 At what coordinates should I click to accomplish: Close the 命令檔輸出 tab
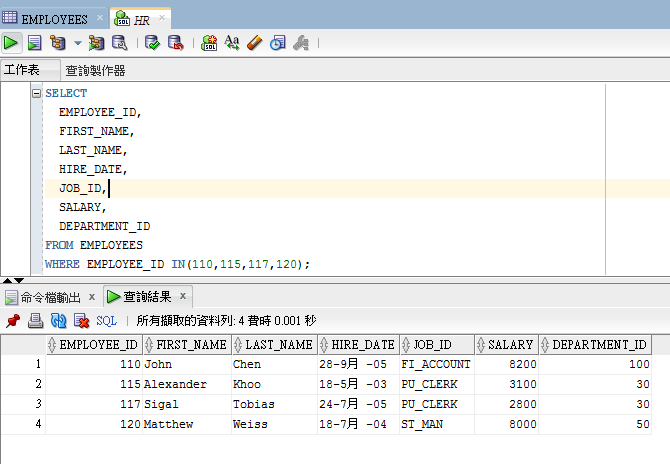(x=92, y=297)
